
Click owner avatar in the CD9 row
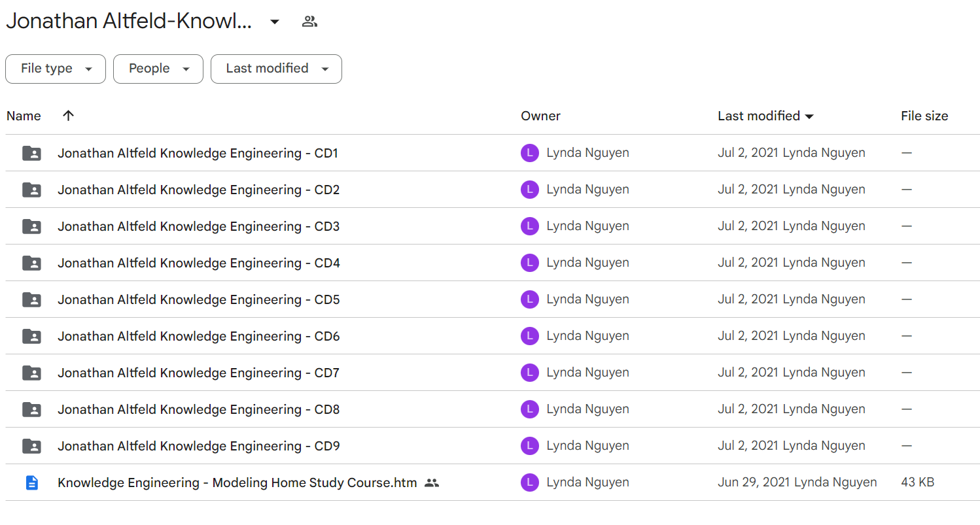[x=529, y=446]
